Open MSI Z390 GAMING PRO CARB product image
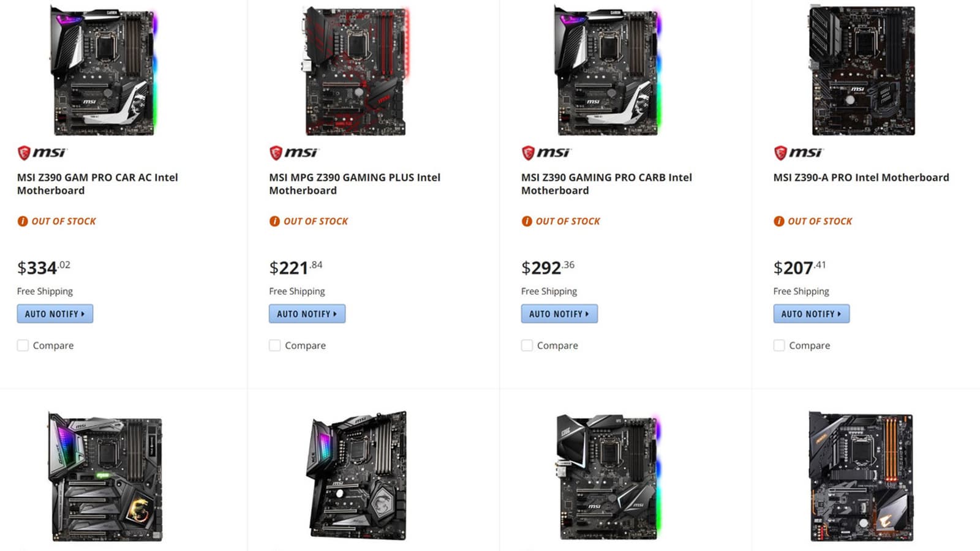 [x=608, y=70]
